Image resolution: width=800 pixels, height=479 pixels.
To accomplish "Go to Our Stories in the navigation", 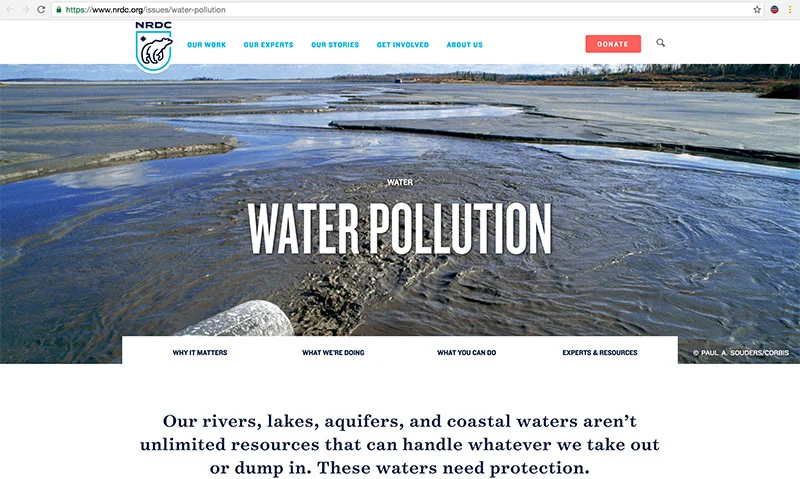I will (x=335, y=45).
